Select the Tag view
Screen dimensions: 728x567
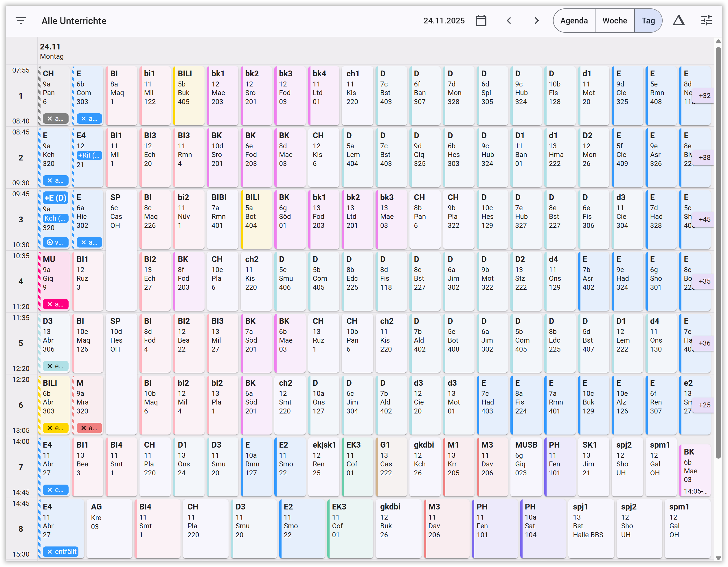click(x=648, y=21)
